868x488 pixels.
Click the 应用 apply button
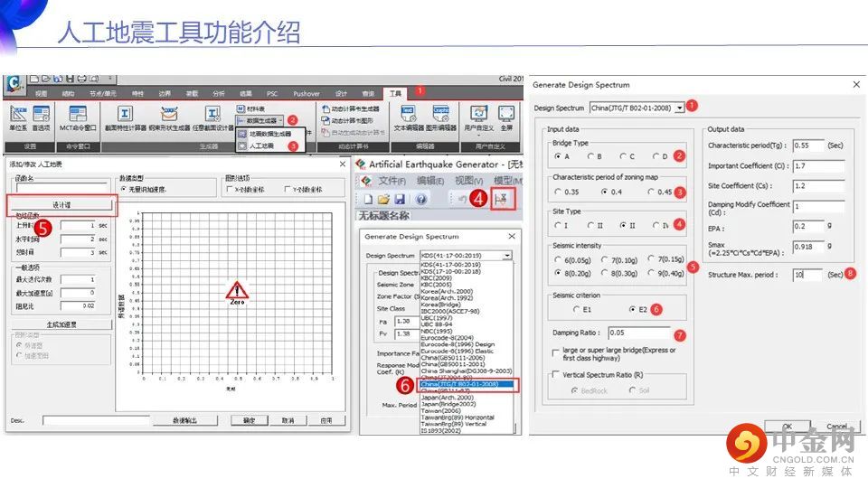click(326, 420)
